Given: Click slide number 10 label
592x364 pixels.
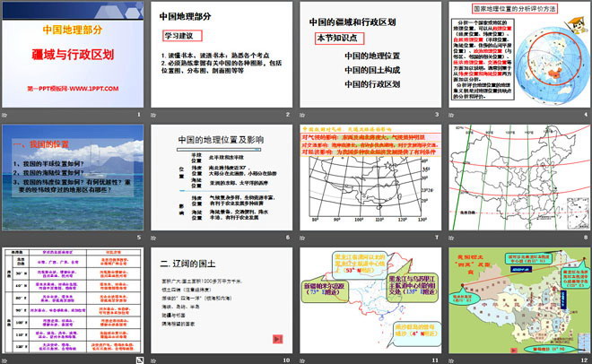Looking at the screenshot, I should (286, 360).
